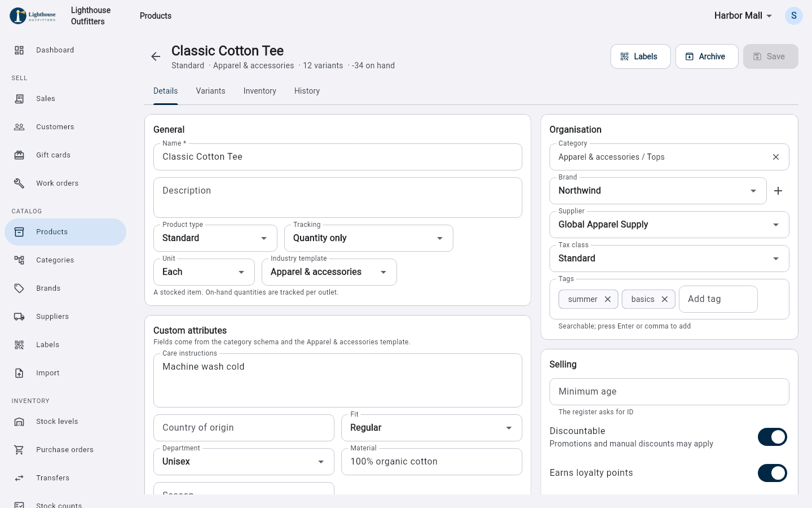Image resolution: width=812 pixels, height=508 pixels.
Task: Add a new brand with plus icon
Action: tap(778, 191)
